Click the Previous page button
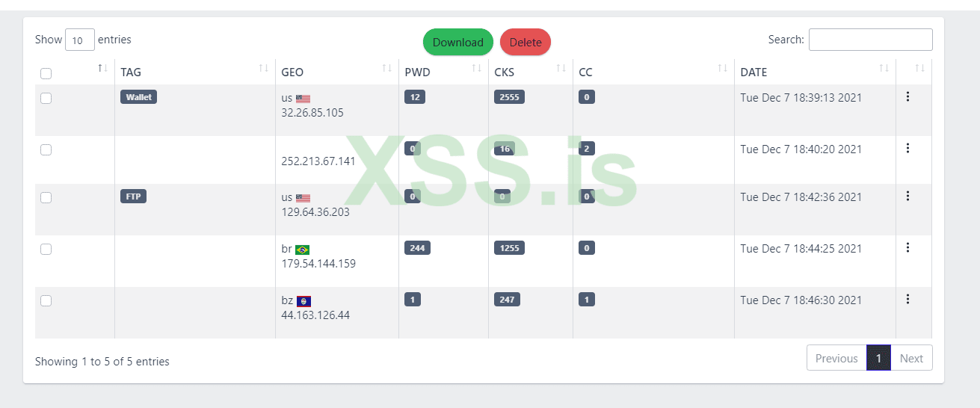 (836, 358)
